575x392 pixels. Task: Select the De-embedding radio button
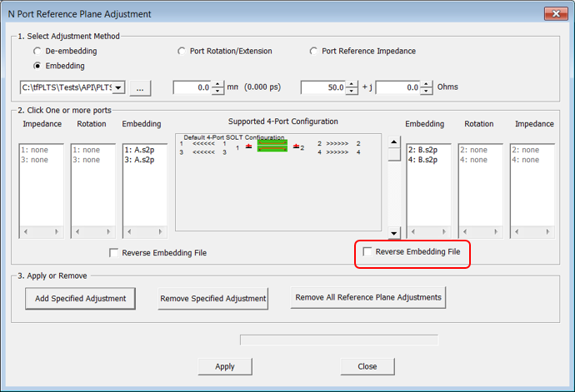click(x=37, y=52)
